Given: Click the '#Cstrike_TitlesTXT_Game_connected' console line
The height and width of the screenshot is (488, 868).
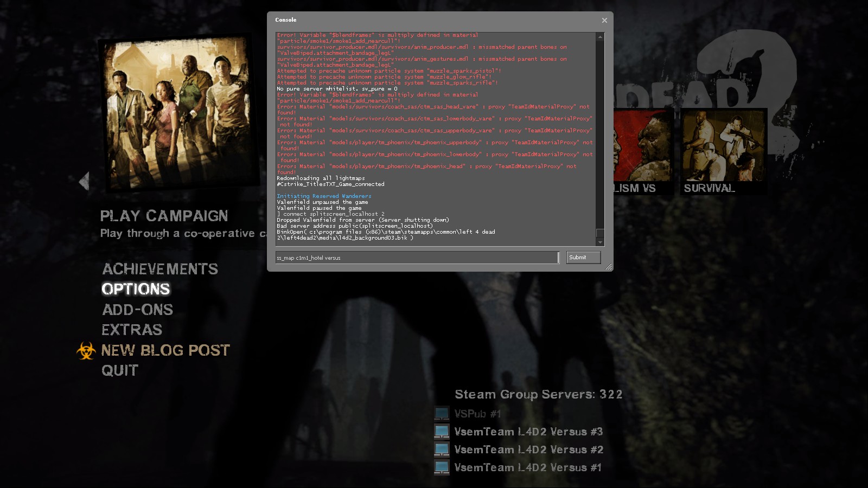Looking at the screenshot, I should click(x=330, y=184).
